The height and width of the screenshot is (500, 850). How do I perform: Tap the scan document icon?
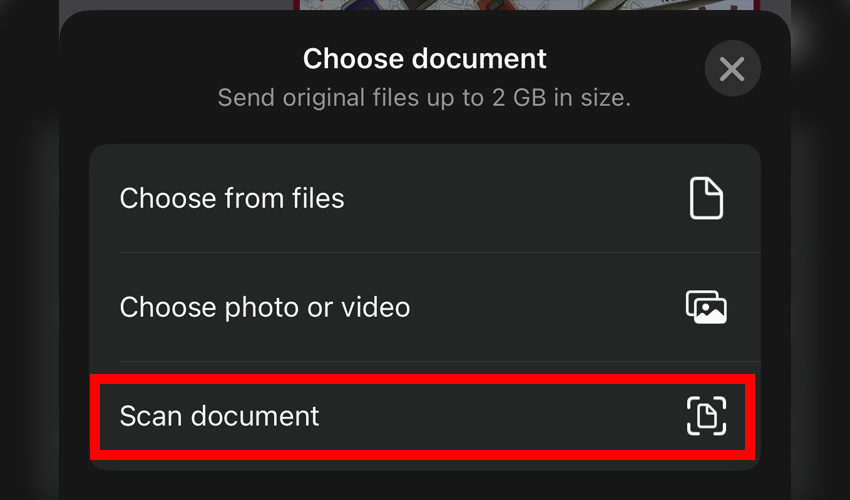tap(706, 416)
